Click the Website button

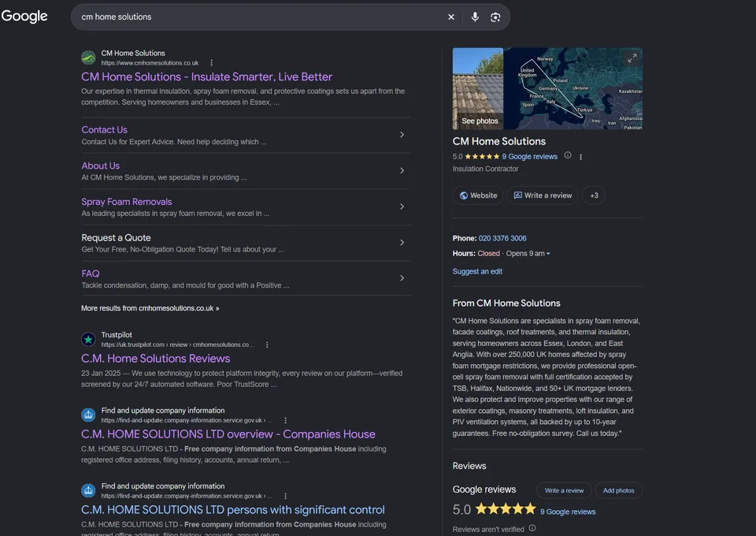pos(478,195)
